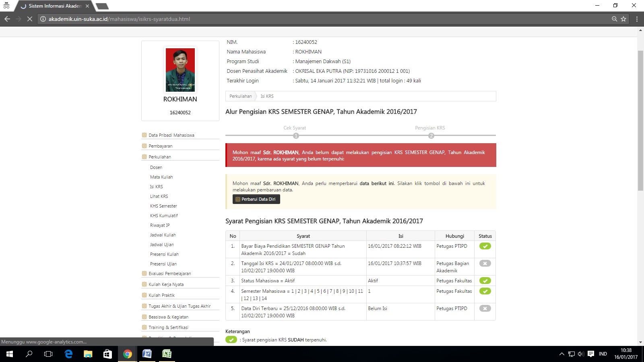Open Excel from the taskbar
The height and width of the screenshot is (362, 644).
[167, 354]
